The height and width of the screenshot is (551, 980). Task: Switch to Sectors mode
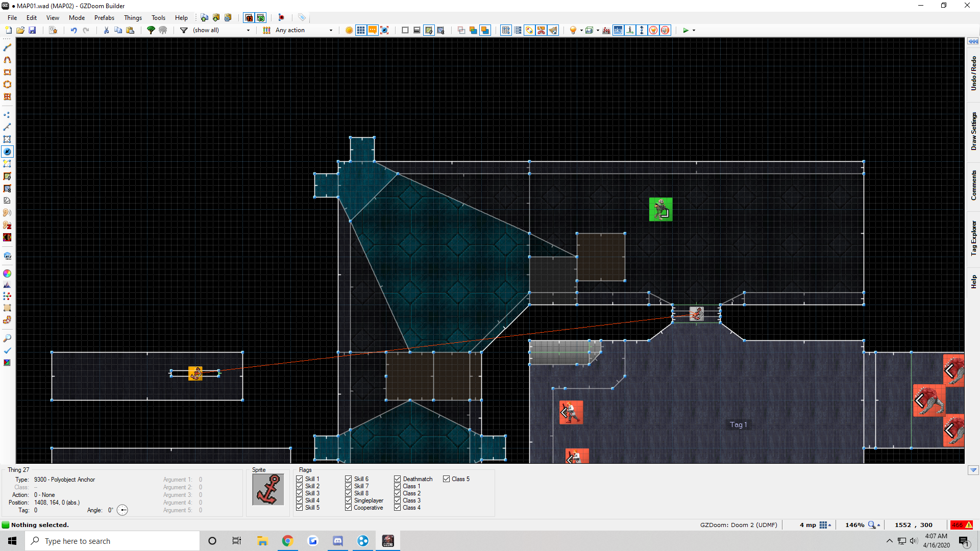pos(7,139)
